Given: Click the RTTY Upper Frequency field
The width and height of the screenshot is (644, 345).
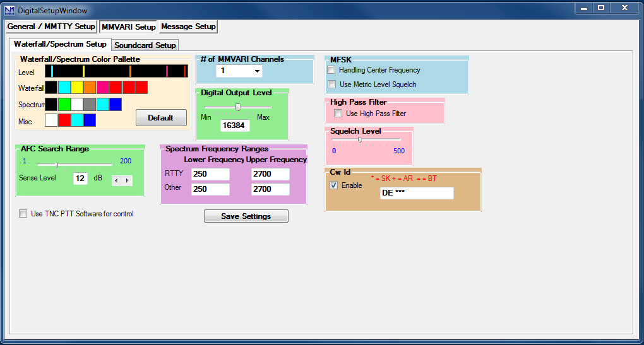Looking at the screenshot, I should click(x=270, y=174).
